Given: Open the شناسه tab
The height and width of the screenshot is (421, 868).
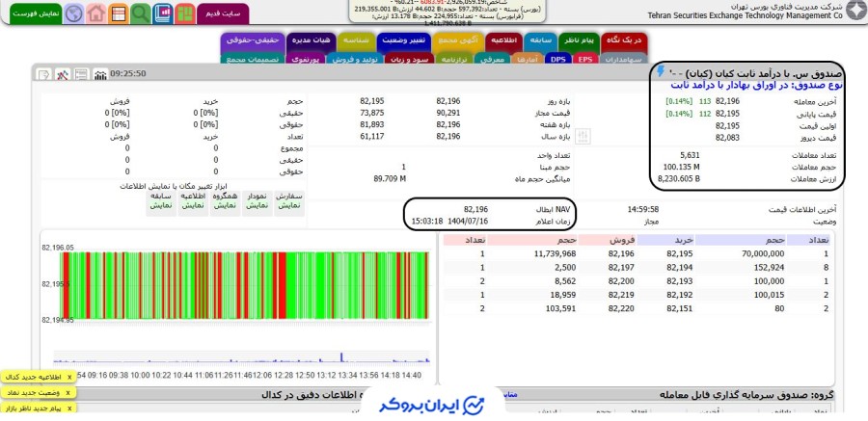Looking at the screenshot, I should tap(357, 40).
